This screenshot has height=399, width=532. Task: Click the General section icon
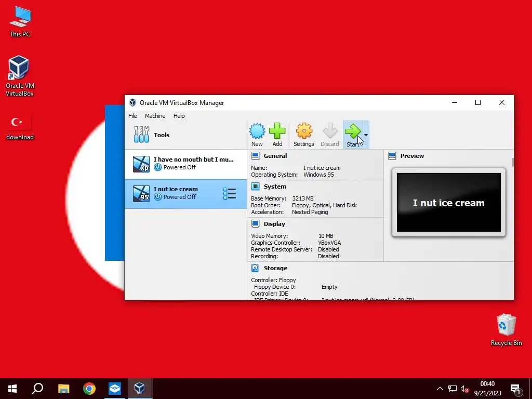click(256, 156)
